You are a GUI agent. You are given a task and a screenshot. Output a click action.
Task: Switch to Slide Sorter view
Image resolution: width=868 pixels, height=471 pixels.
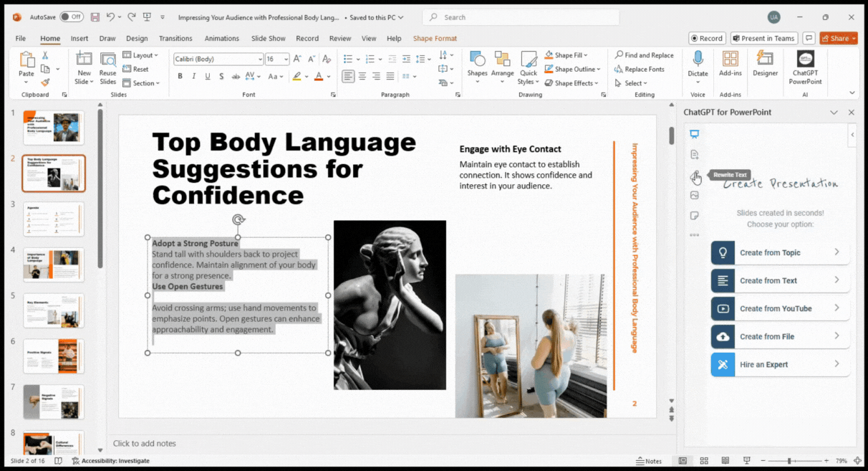[704, 461]
